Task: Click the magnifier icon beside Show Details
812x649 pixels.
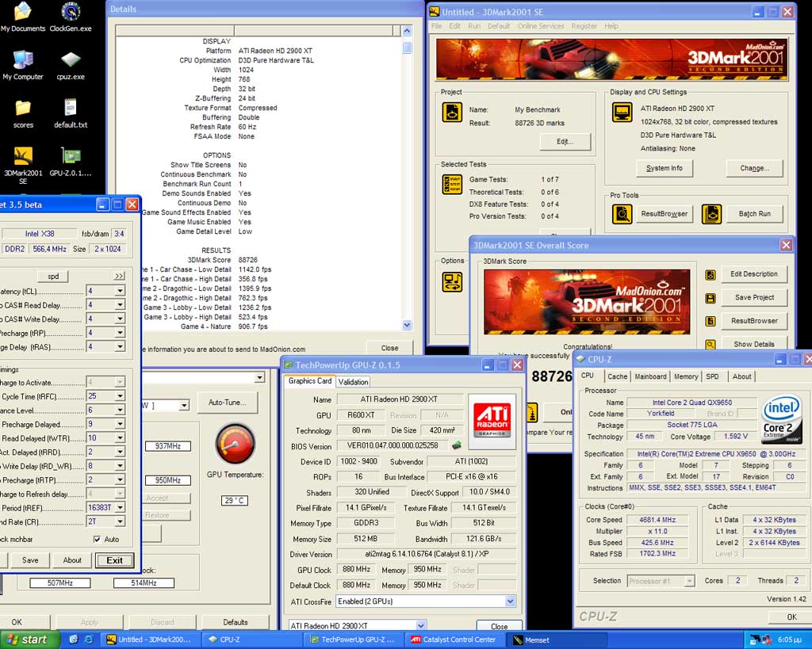Action: pyautogui.click(x=710, y=344)
